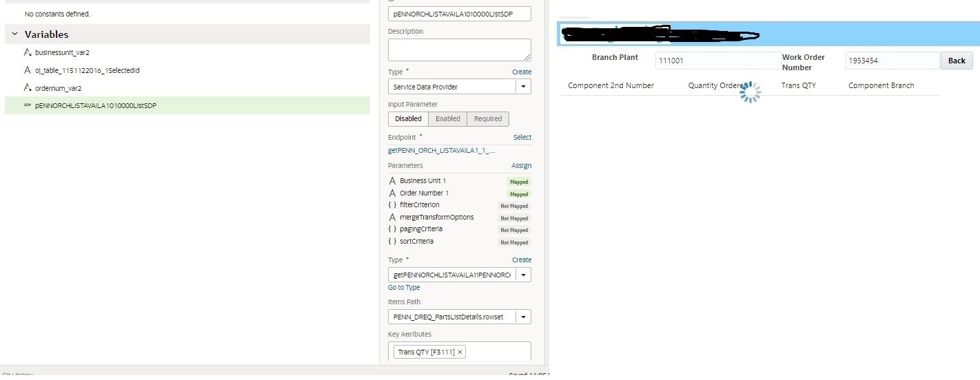980x380 pixels.
Task: Click the Component Branch column header
Action: [x=881, y=85]
